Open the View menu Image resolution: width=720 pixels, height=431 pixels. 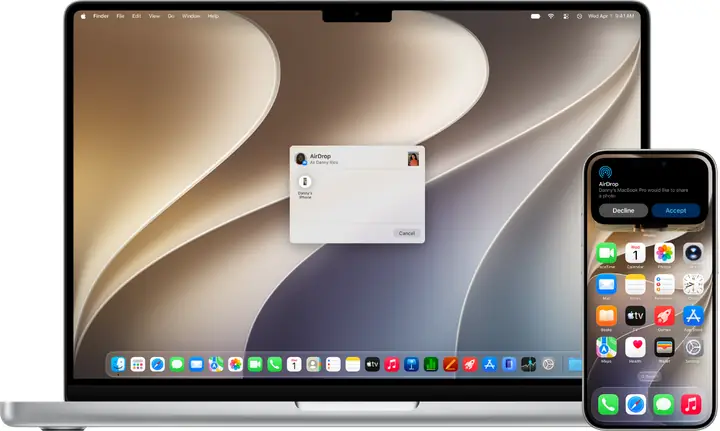point(154,16)
